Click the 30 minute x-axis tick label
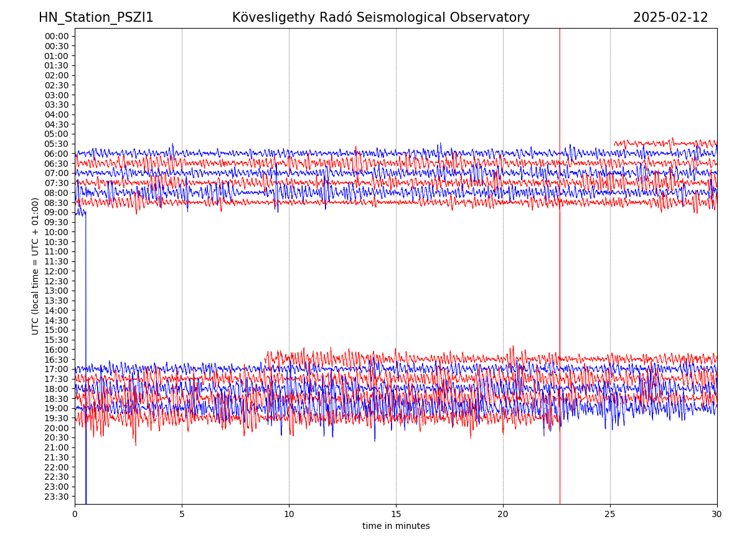The image size is (747, 560). click(x=717, y=515)
